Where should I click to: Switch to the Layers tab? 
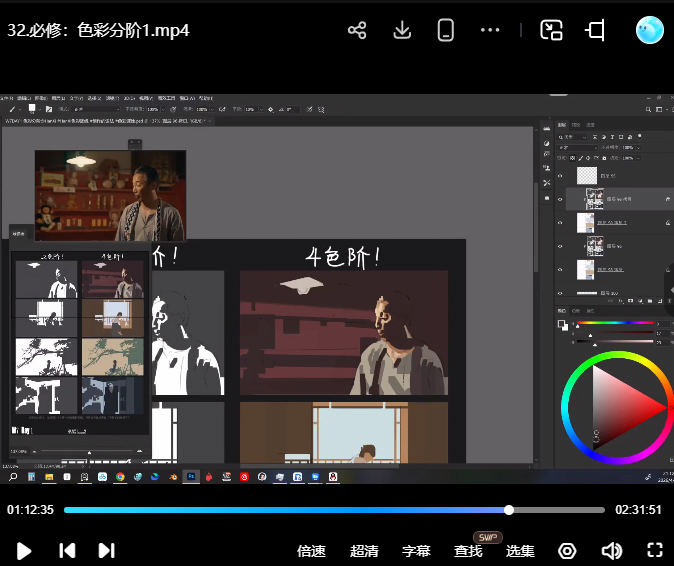tap(562, 125)
